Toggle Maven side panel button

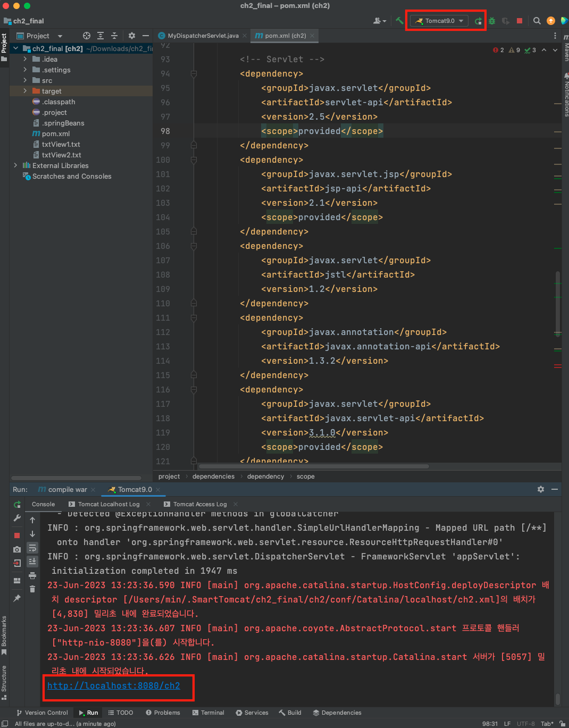click(x=565, y=48)
